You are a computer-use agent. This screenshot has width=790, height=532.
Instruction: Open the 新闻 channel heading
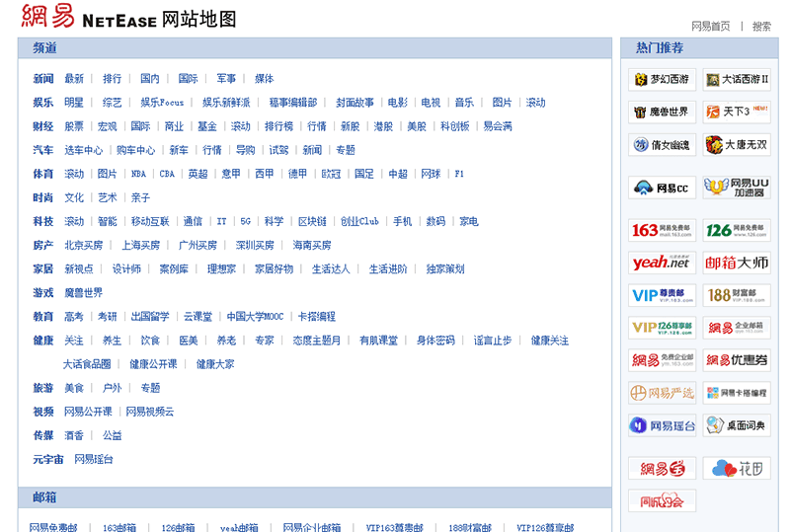tap(43, 79)
